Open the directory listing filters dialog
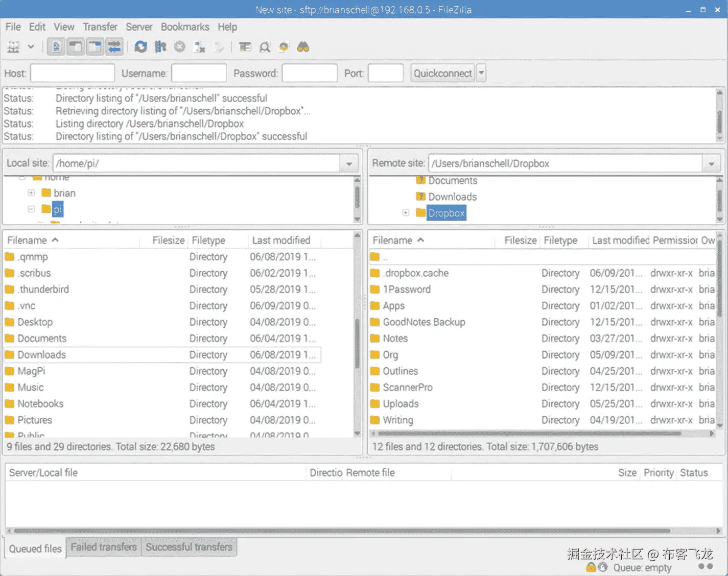728x576 pixels. click(x=245, y=47)
